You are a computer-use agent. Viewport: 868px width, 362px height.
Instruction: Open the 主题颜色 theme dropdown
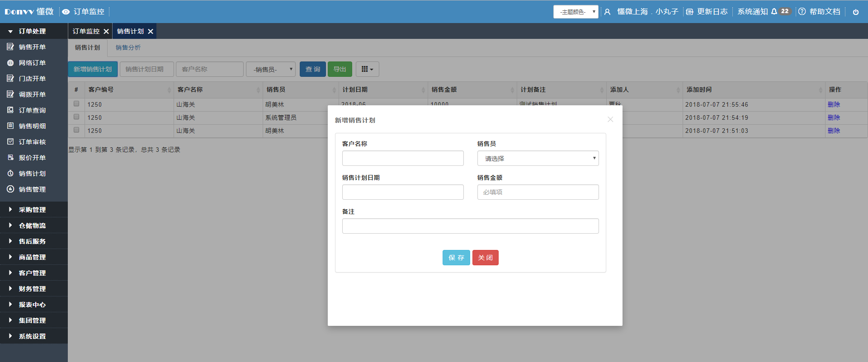[576, 12]
